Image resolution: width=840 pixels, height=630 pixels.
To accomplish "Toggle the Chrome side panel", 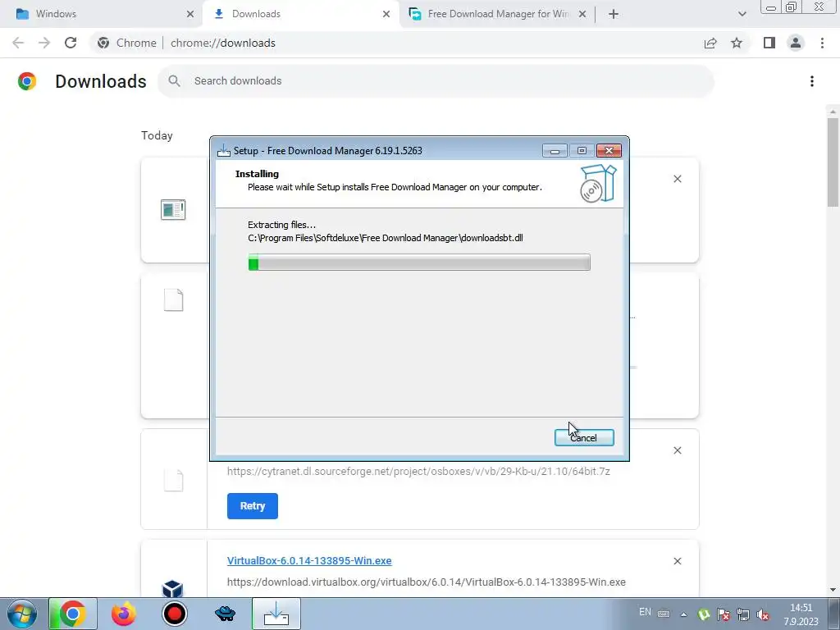I will tap(769, 43).
